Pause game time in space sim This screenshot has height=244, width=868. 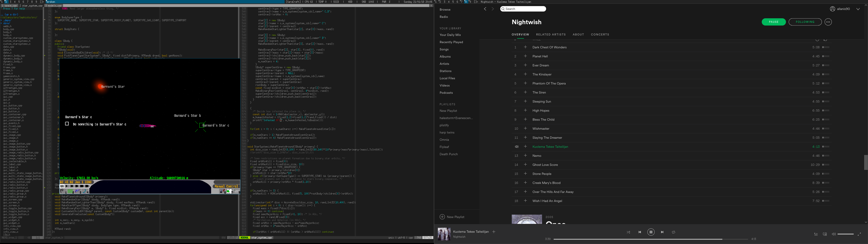pyautogui.click(x=62, y=186)
